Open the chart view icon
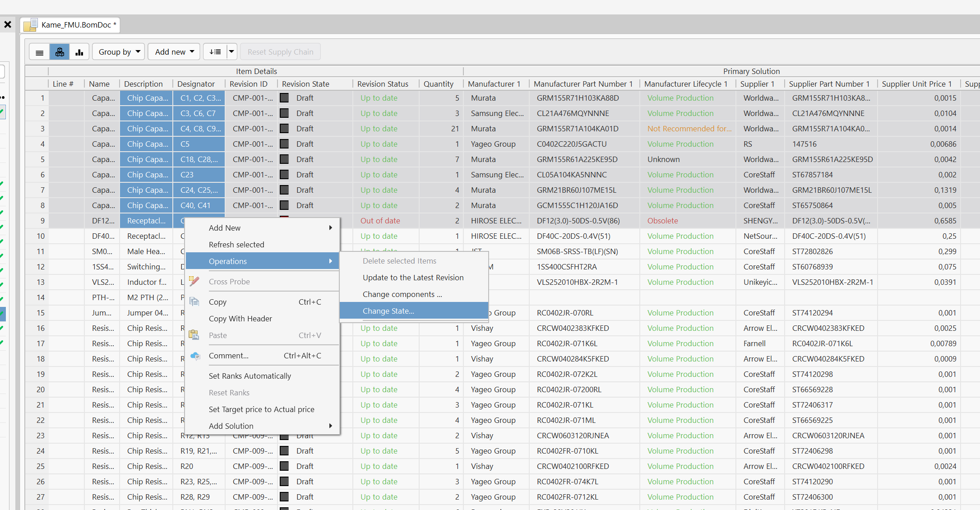 pyautogui.click(x=79, y=52)
